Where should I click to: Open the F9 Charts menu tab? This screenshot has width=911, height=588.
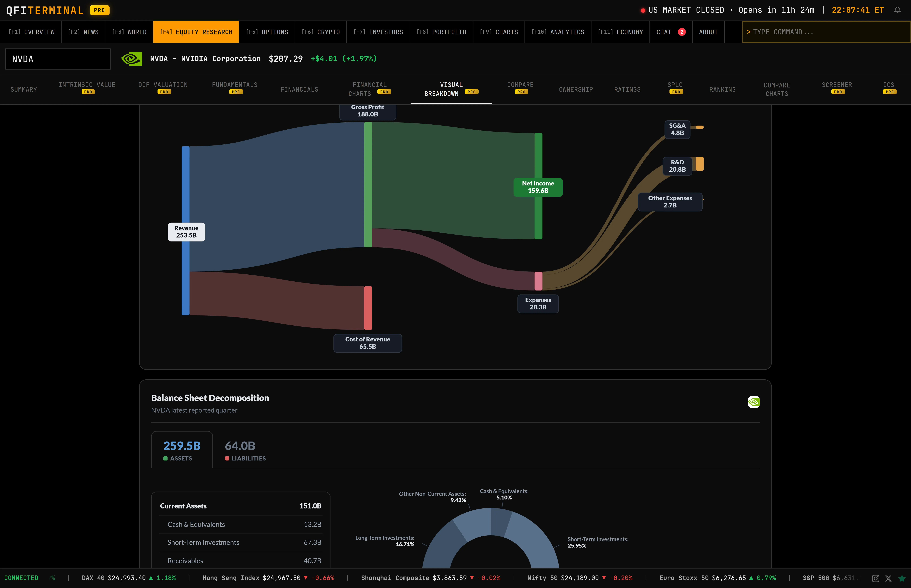point(499,32)
